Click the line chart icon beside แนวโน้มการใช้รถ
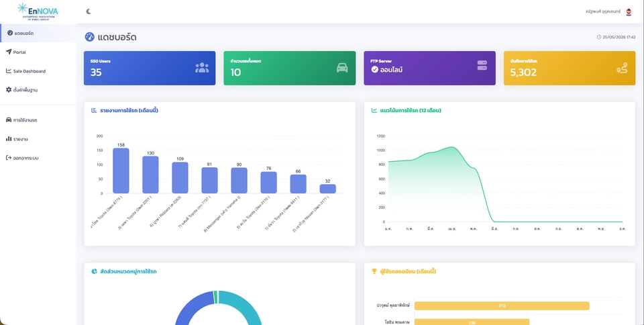Image resolution: width=644 pixels, height=325 pixels. (374, 111)
